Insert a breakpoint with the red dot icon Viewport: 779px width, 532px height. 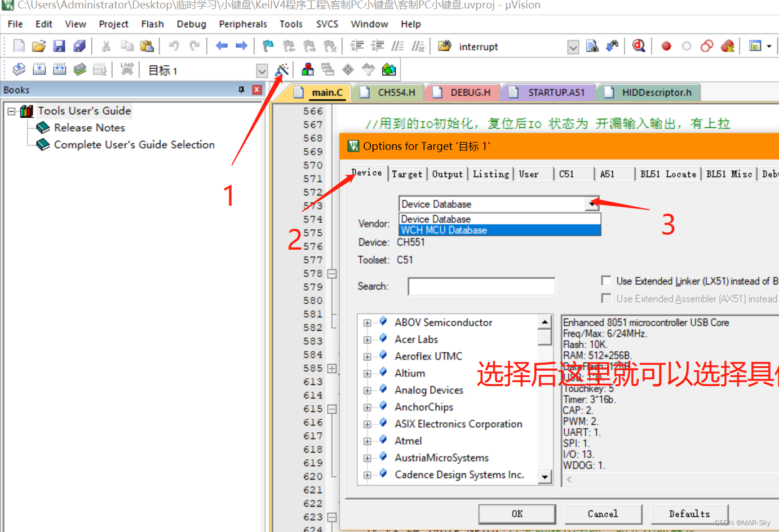click(x=666, y=46)
